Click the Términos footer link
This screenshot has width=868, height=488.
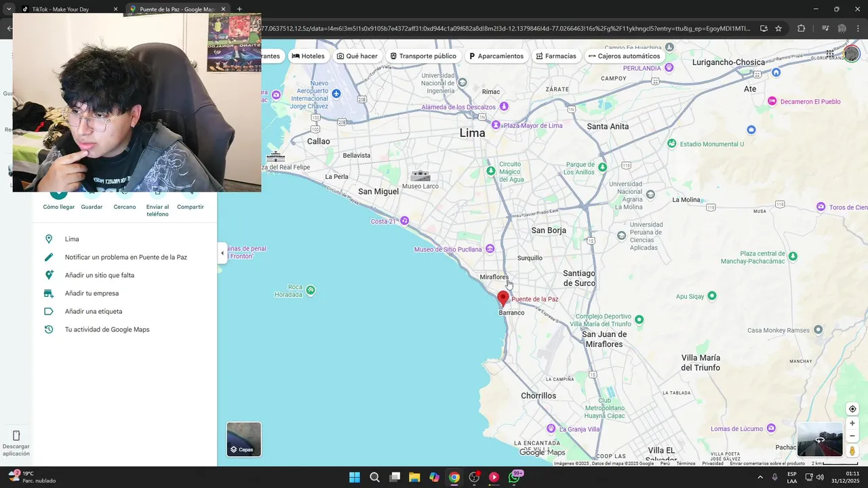[x=686, y=464]
